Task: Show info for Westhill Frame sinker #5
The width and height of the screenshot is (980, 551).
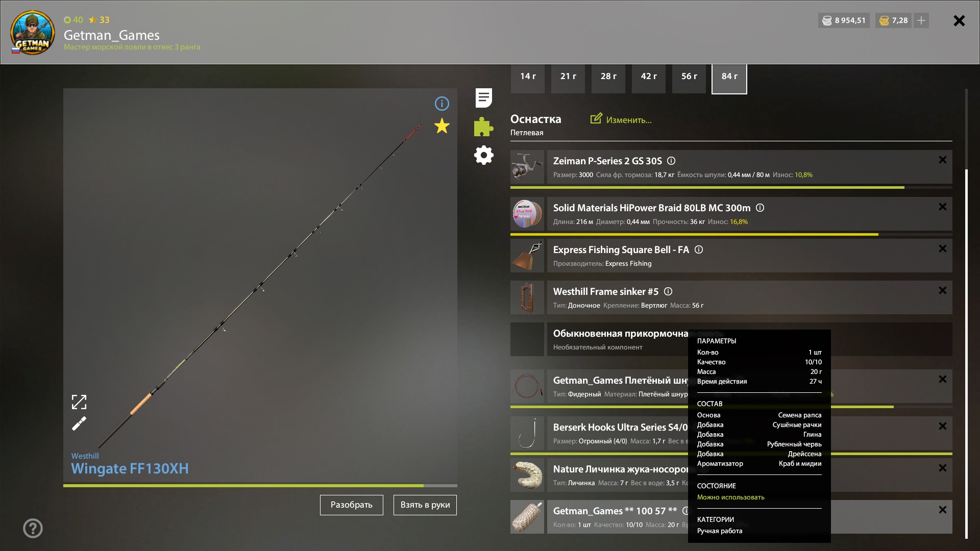Action: click(668, 291)
